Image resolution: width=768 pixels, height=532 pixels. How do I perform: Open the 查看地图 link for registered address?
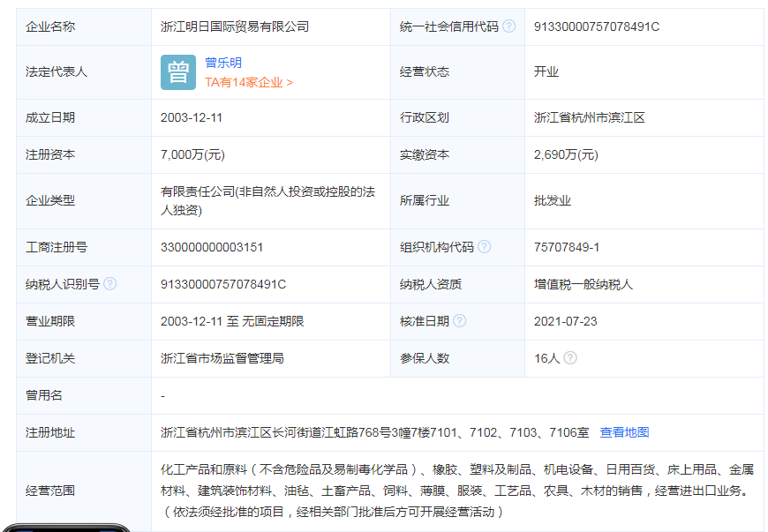624,432
